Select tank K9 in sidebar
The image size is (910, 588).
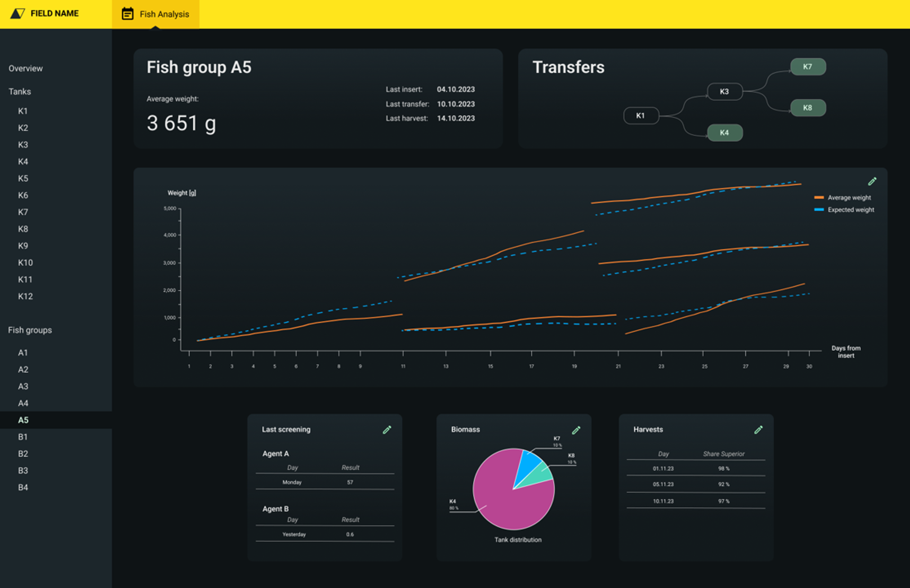(x=23, y=245)
